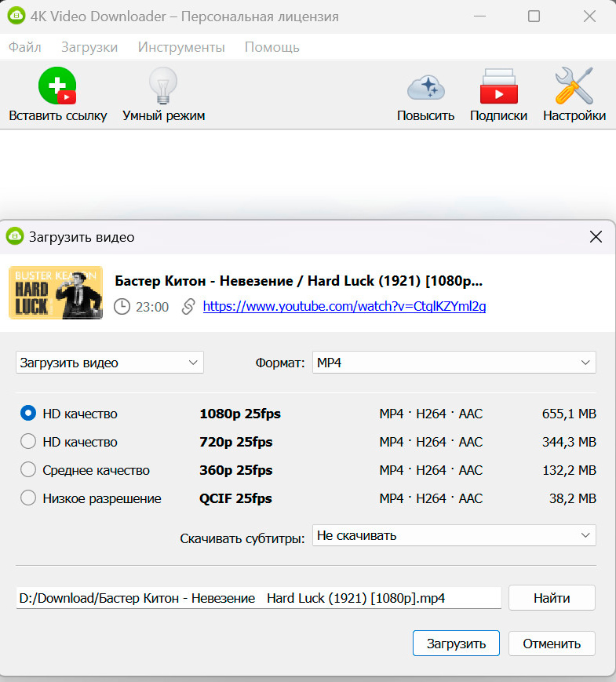Click the clock icon next to 23:00
The image size is (616, 682).
click(122, 307)
